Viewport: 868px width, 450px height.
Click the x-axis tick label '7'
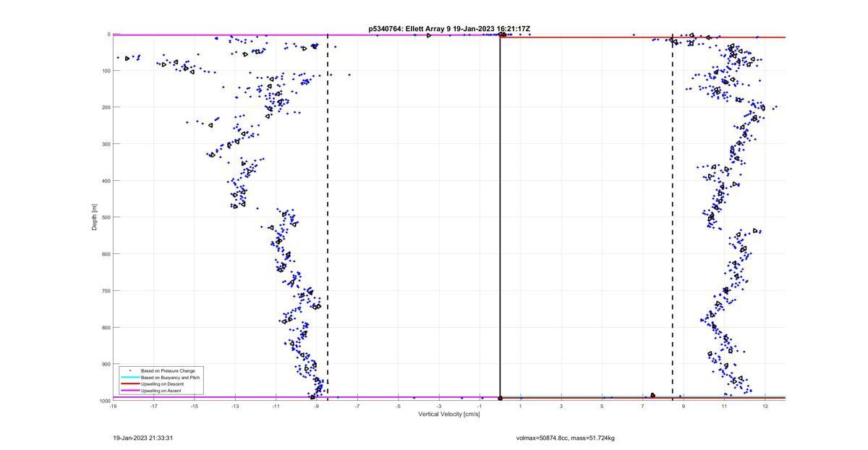point(642,406)
